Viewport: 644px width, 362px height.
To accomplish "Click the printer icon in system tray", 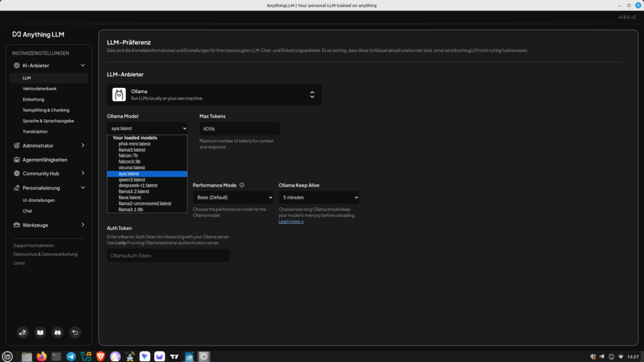I will (x=611, y=357).
